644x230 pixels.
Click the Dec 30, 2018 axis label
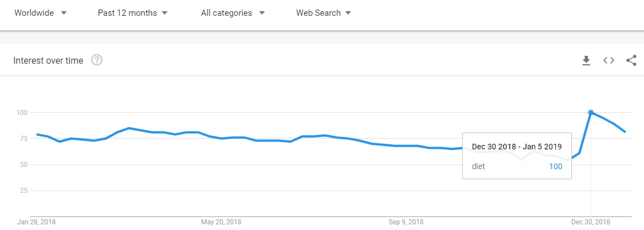(591, 222)
